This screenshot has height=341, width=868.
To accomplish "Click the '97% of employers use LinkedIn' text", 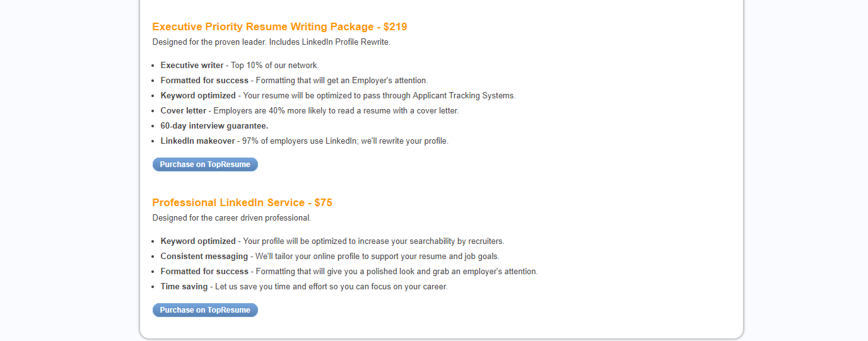I will tap(300, 141).
